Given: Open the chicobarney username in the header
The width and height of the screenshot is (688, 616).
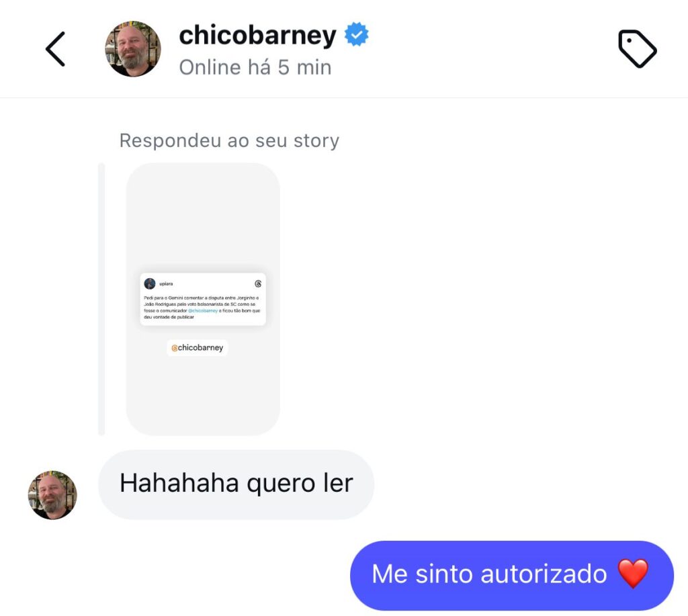Looking at the screenshot, I should pyautogui.click(x=257, y=35).
